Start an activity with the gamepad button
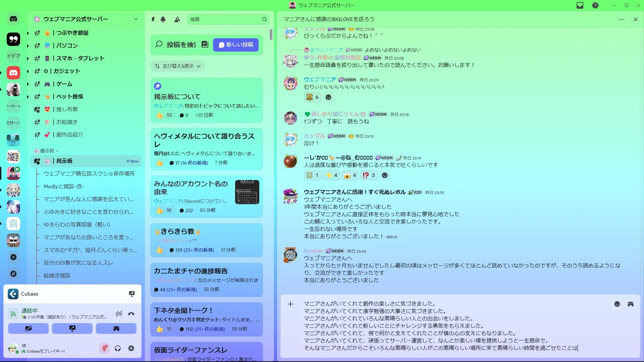The image size is (644, 362). 116,328
